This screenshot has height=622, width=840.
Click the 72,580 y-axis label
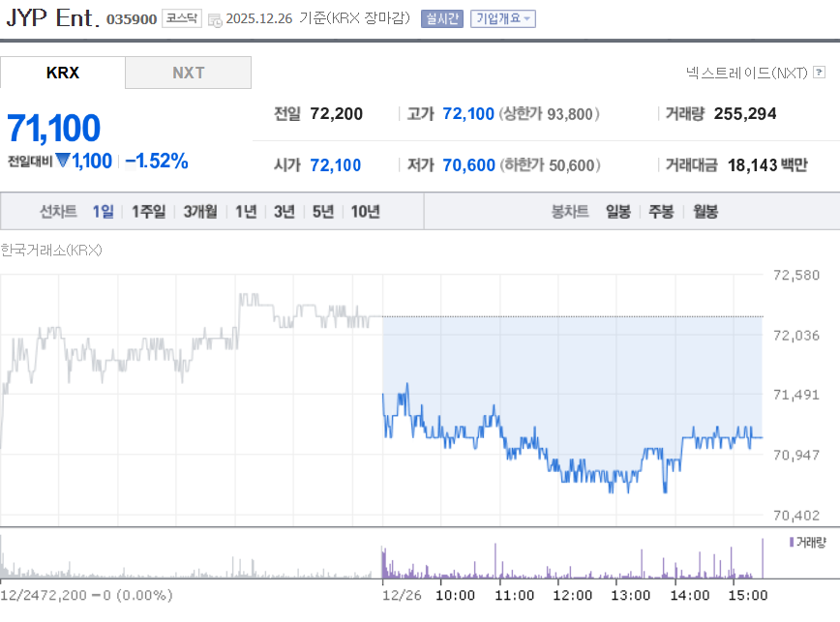796,275
